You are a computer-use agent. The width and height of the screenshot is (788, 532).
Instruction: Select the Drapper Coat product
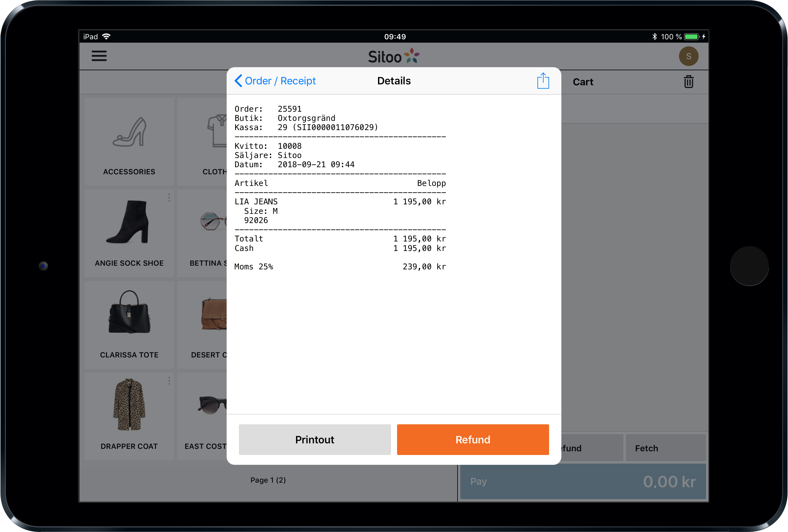[129, 416]
